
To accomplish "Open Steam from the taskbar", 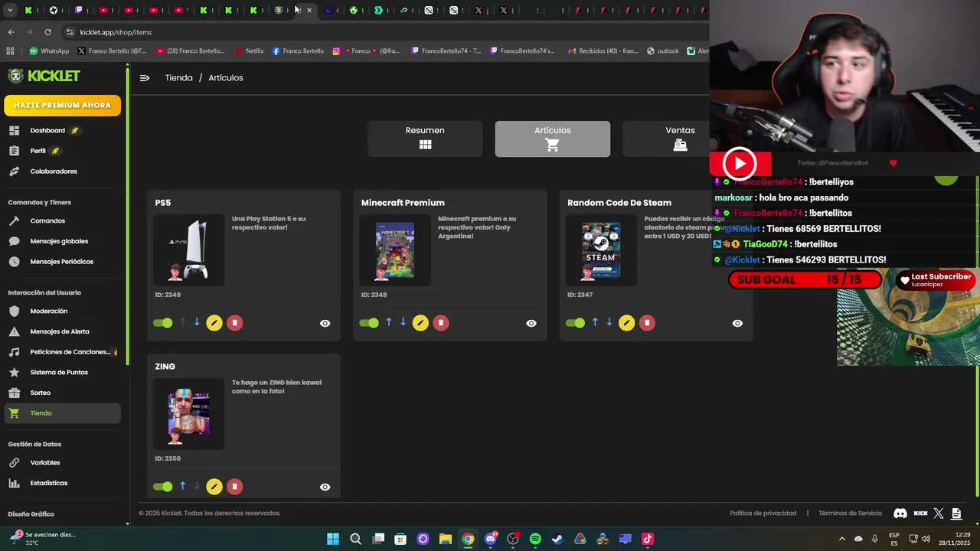I will point(557,539).
